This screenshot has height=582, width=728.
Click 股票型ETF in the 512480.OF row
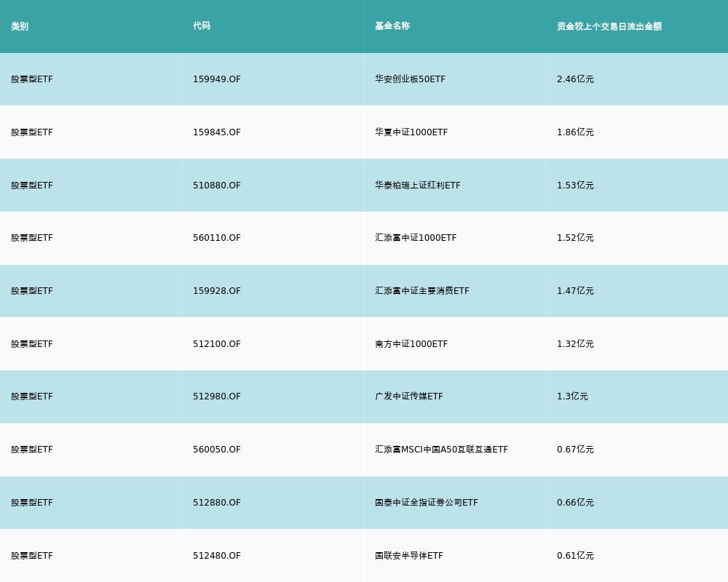[x=32, y=556]
